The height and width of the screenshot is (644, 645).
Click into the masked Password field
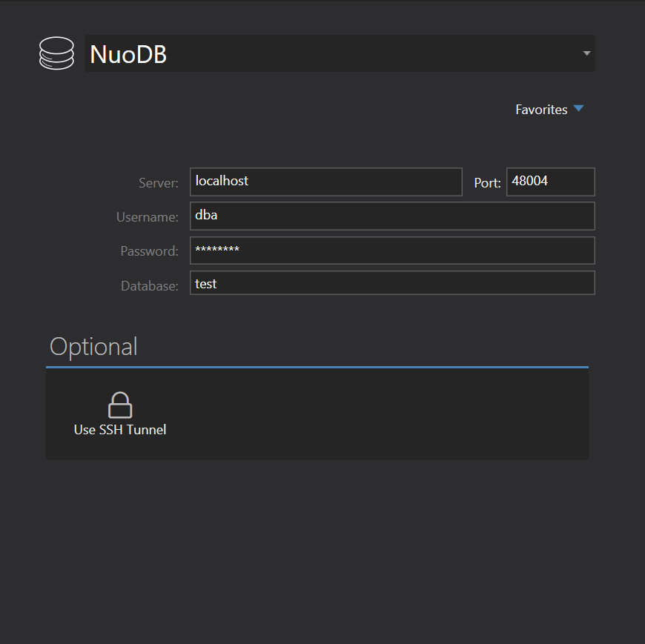[392, 250]
